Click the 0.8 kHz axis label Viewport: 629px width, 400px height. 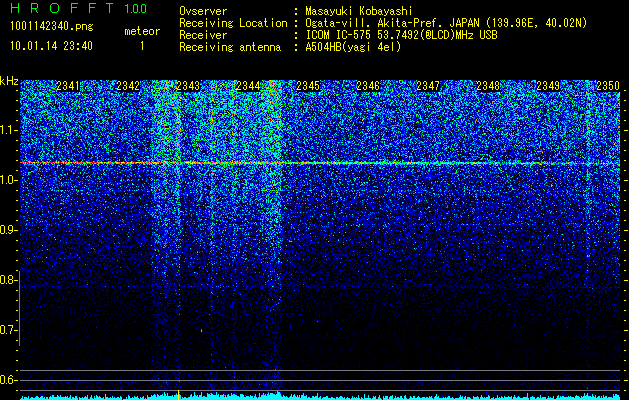tap(8, 280)
